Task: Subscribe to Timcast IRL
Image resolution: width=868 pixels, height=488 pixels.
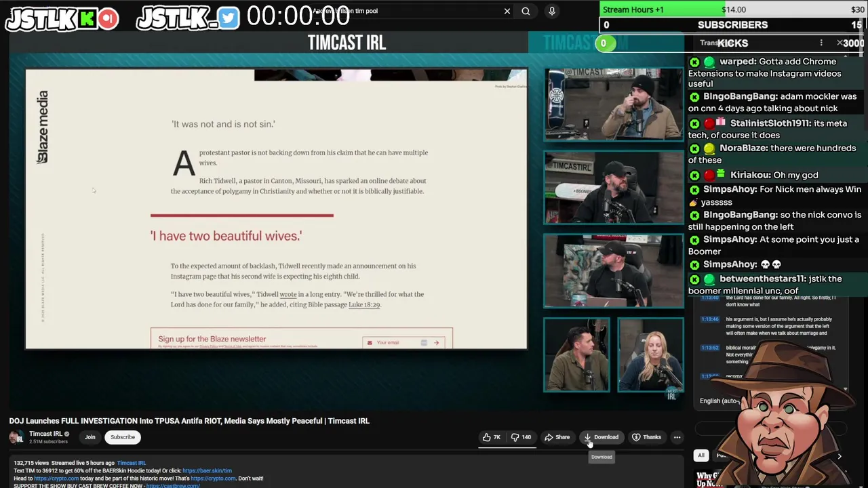Action: (123, 437)
